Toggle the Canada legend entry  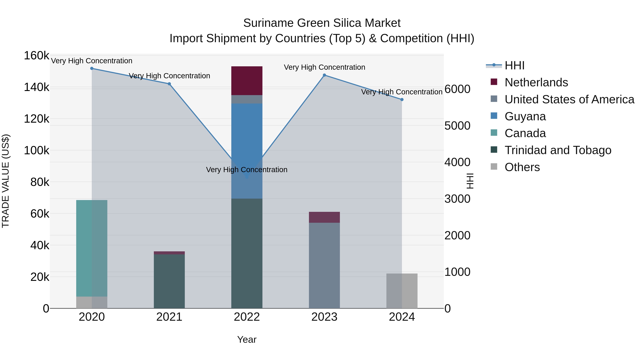click(x=518, y=133)
